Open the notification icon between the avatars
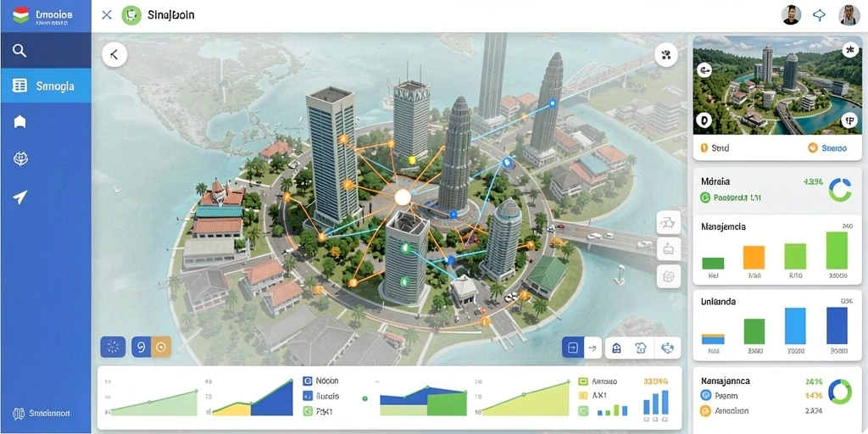 [x=820, y=15]
